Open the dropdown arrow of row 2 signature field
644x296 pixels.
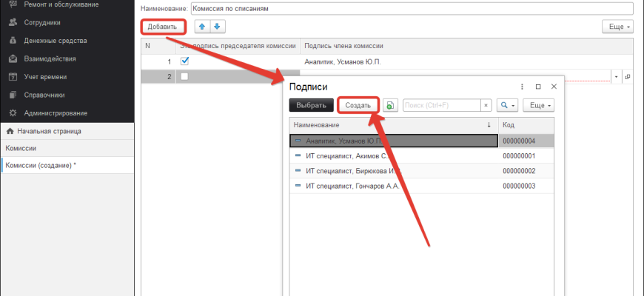click(x=616, y=76)
